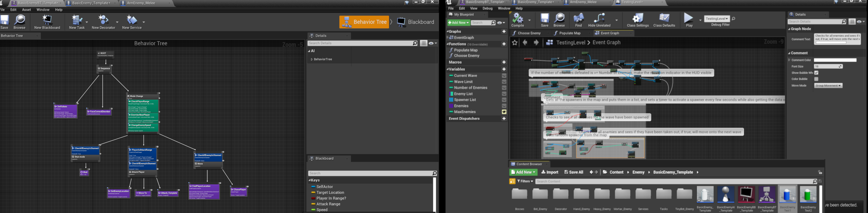The width and height of the screenshot is (868, 213).
Task: Toggle MaxEnemies variable visibility eye
Action: [x=504, y=112]
